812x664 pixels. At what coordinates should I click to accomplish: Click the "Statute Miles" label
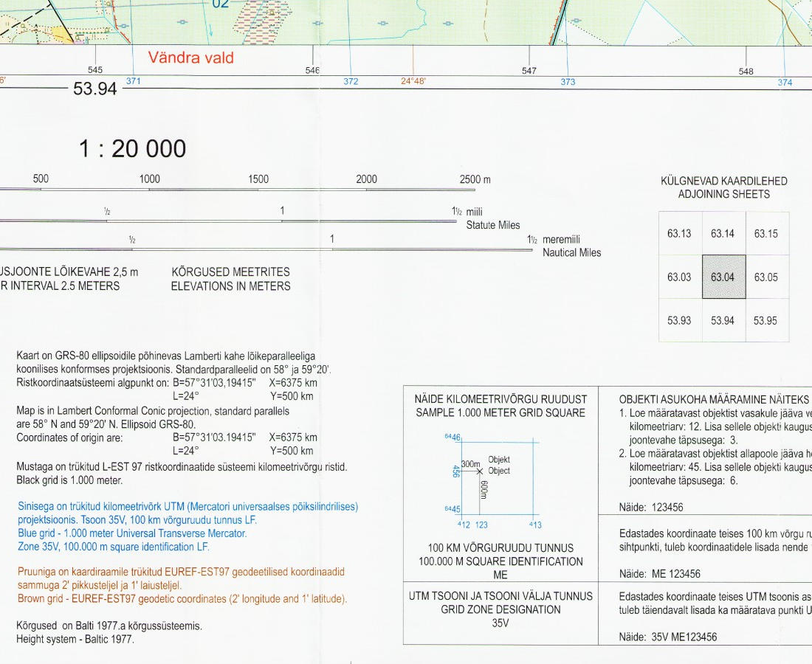click(492, 225)
